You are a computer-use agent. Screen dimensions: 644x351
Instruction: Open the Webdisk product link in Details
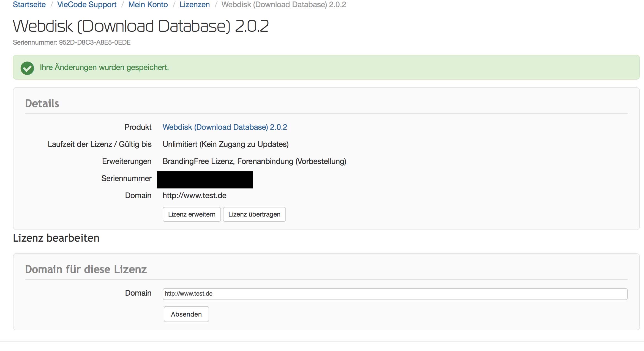[x=225, y=127]
